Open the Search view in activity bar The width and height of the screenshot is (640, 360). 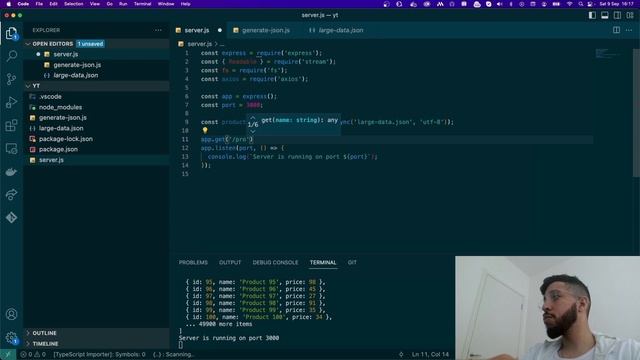[11, 56]
